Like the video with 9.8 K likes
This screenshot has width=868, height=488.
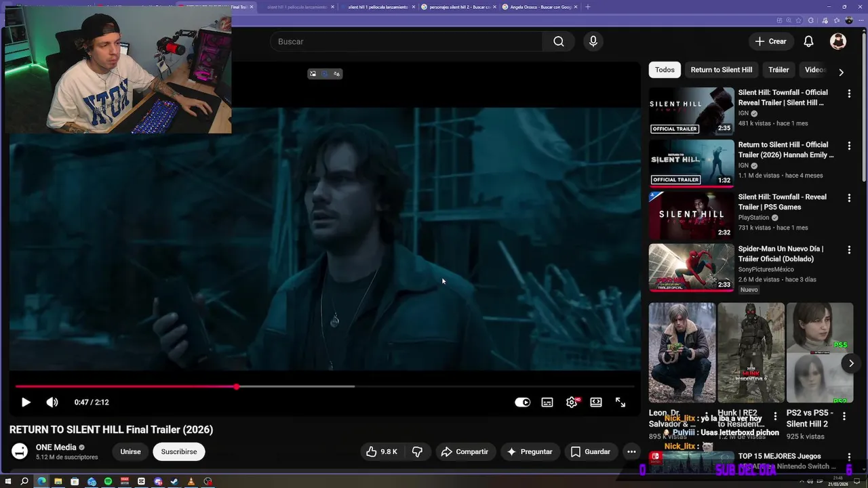click(381, 451)
